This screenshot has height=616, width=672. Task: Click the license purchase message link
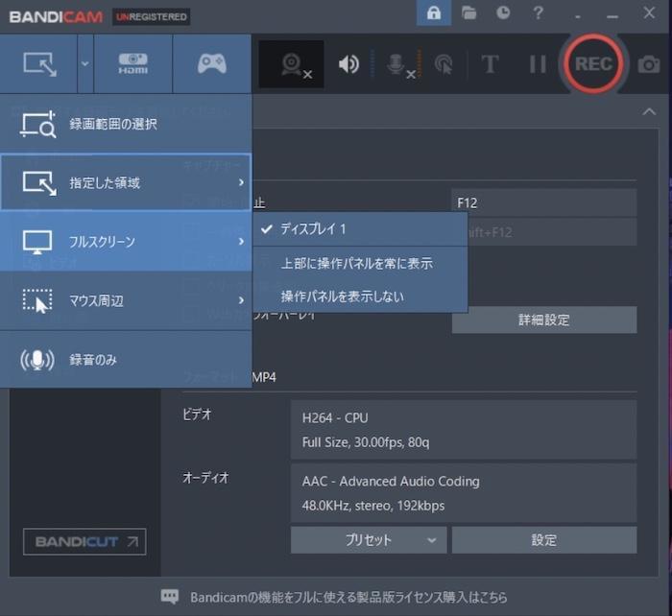pos(348,597)
